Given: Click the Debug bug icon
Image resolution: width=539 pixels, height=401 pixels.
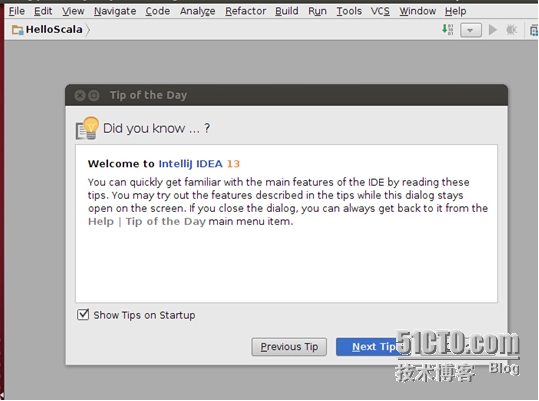Looking at the screenshot, I should [512, 30].
